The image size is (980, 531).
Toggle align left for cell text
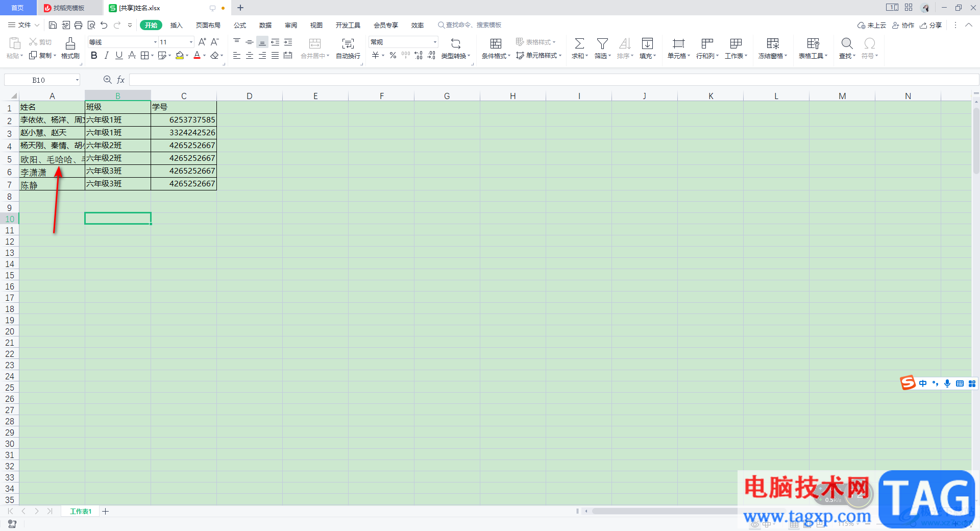[237, 55]
